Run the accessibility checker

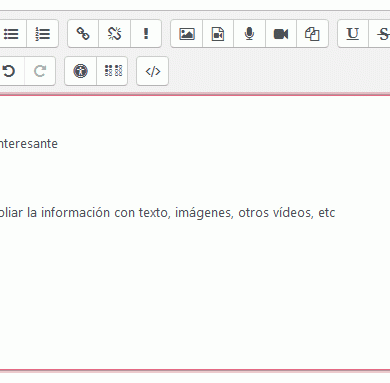tap(80, 71)
